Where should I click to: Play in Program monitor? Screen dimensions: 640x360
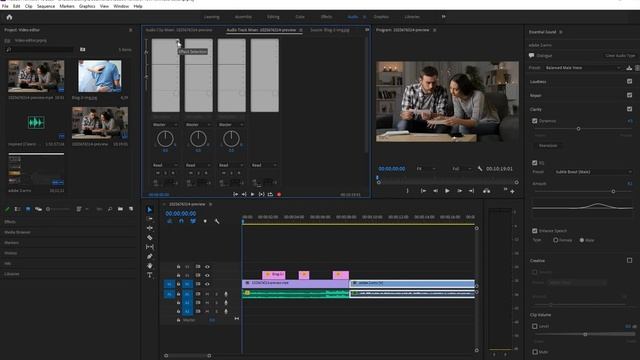tap(447, 191)
